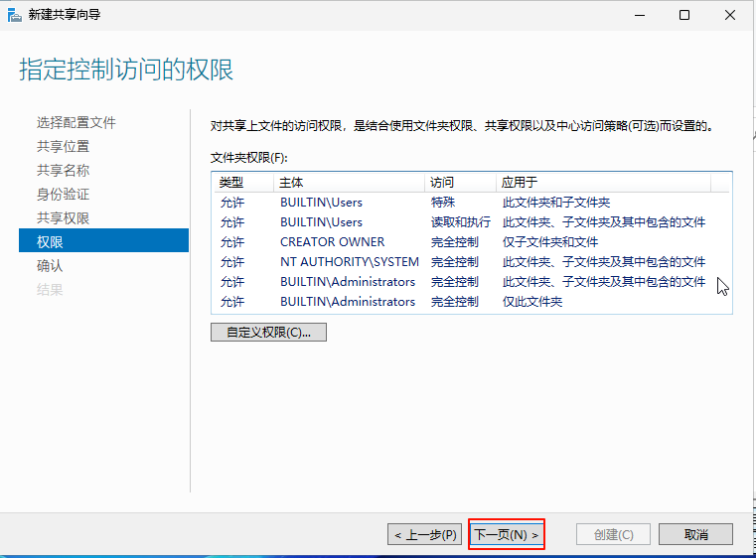Click the wizard icon in title bar
The height and width of the screenshot is (558, 756).
13,15
